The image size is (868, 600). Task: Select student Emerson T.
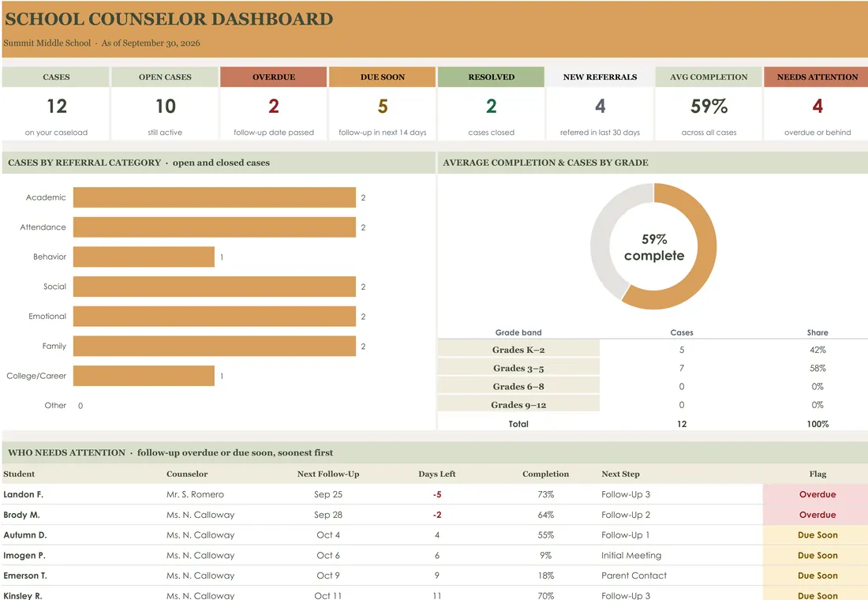(x=25, y=576)
